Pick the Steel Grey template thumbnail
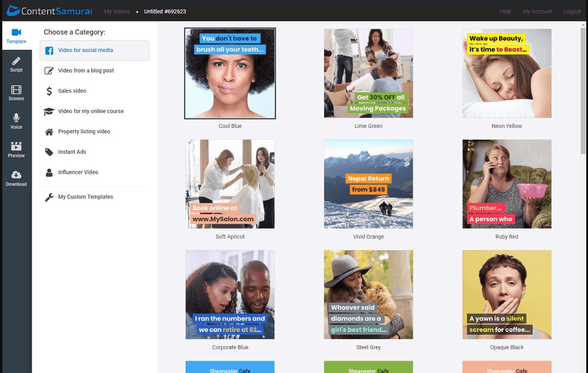The height and width of the screenshot is (373, 588). (x=368, y=295)
